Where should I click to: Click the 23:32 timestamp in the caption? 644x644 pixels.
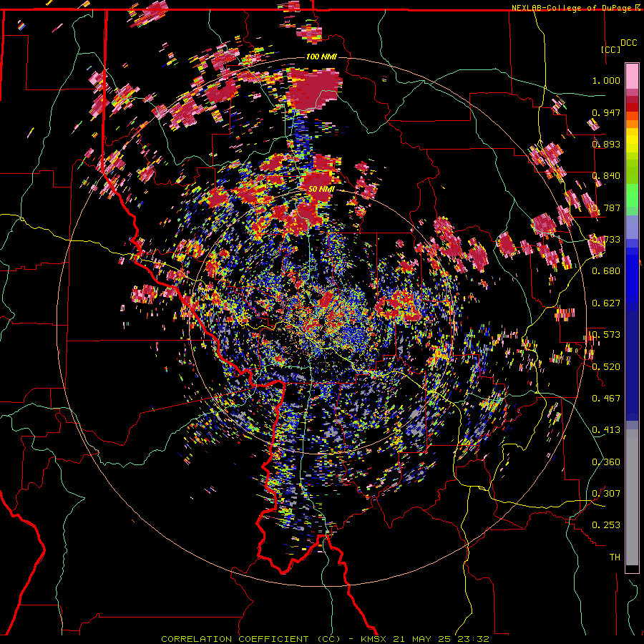[475, 639]
